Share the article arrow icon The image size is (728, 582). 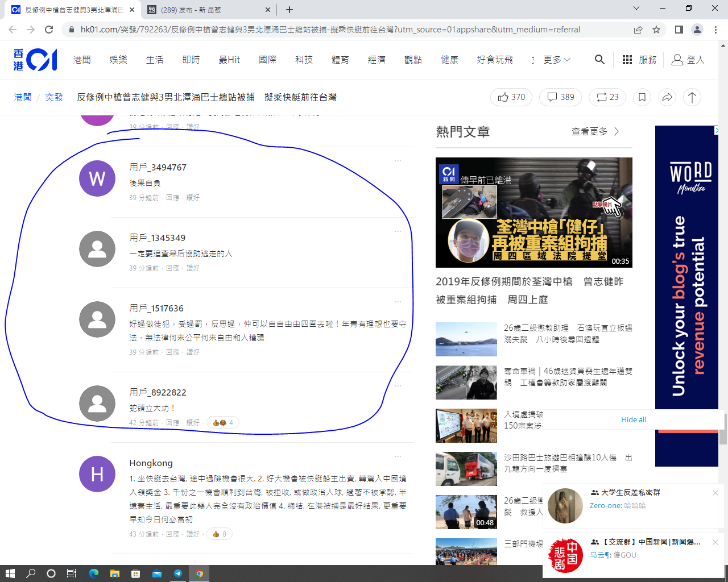click(667, 97)
